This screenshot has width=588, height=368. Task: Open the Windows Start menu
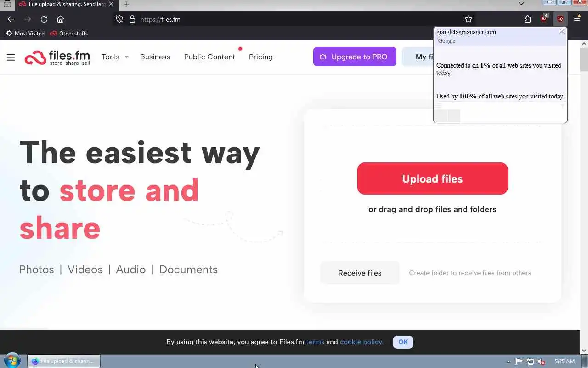(x=12, y=361)
